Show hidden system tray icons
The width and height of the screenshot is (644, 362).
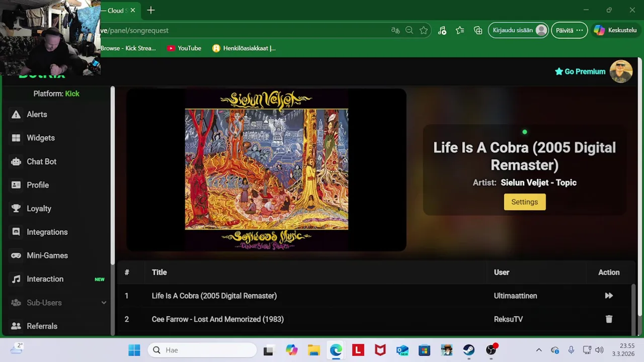coord(539,350)
